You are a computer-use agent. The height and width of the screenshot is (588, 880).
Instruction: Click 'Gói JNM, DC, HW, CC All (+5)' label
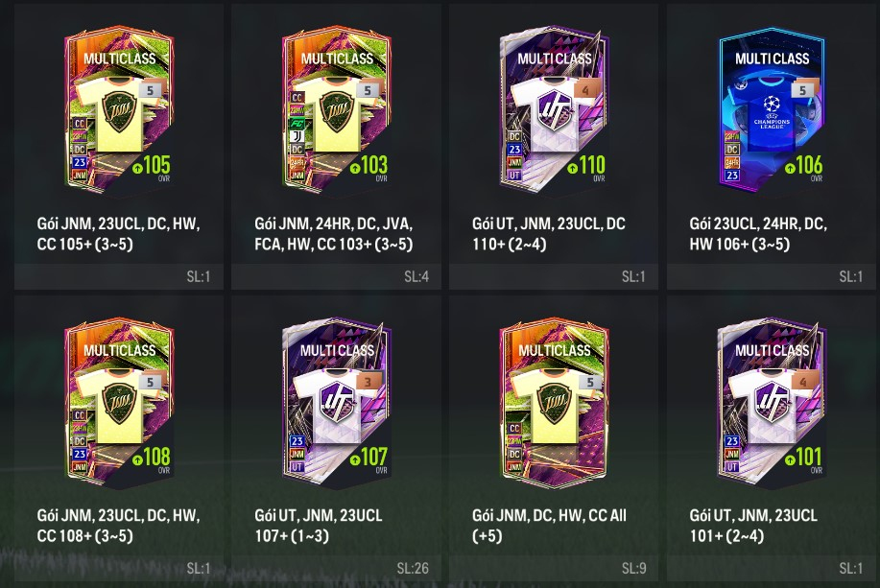pos(549,525)
